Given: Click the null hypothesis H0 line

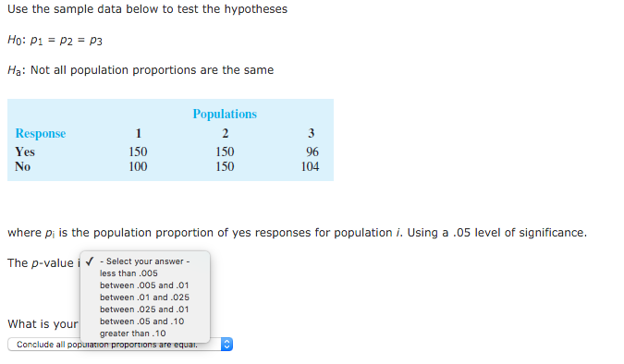Looking at the screenshot, I should pyautogui.click(x=55, y=40).
